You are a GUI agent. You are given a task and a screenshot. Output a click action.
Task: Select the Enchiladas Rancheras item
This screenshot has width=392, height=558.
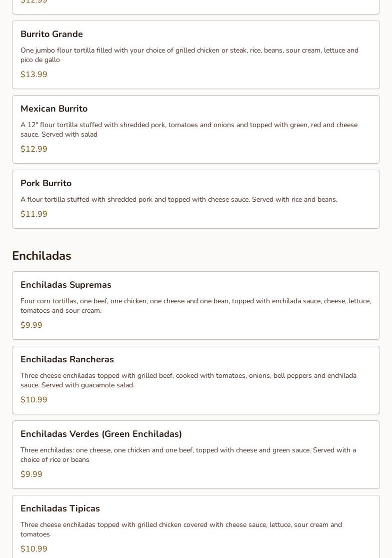(x=67, y=359)
